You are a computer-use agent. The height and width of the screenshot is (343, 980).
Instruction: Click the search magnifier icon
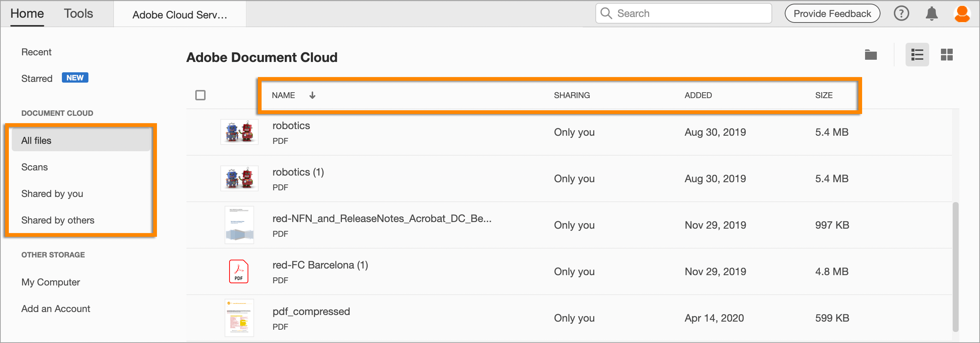[607, 13]
